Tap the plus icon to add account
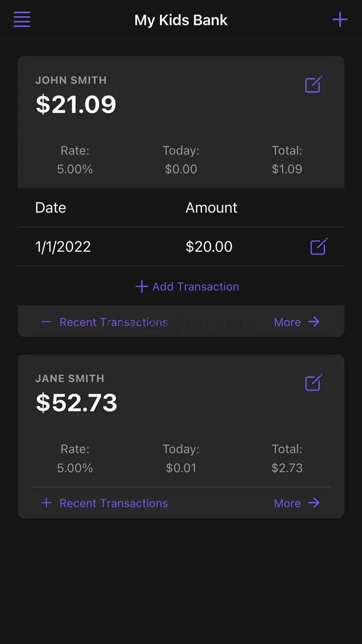The image size is (362, 644). (x=340, y=20)
